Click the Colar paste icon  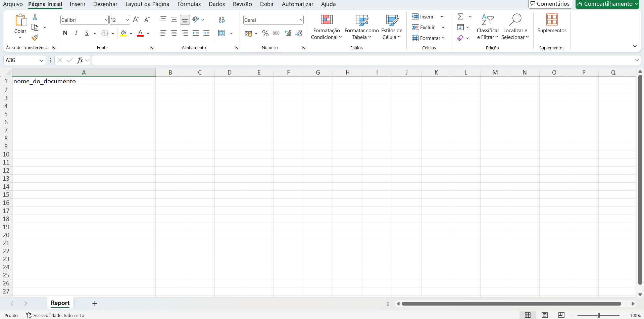[21, 20]
